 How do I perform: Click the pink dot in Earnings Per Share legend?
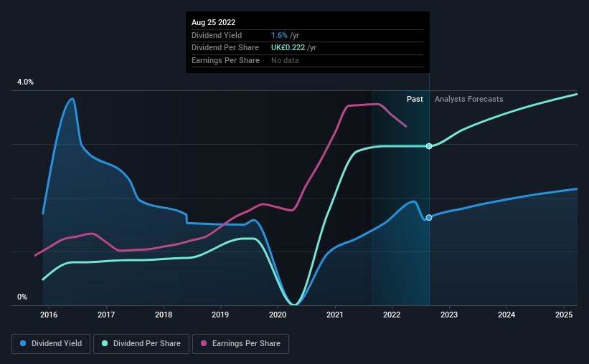[204, 343]
